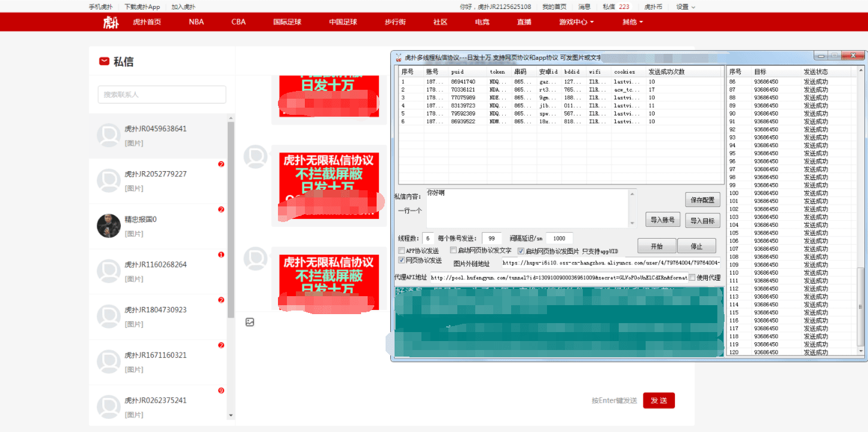Click the 虎扑JR1160268264 avatar icon

coord(109,271)
